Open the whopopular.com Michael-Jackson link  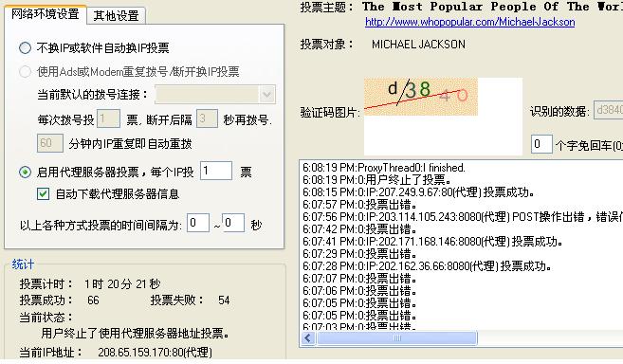click(469, 22)
